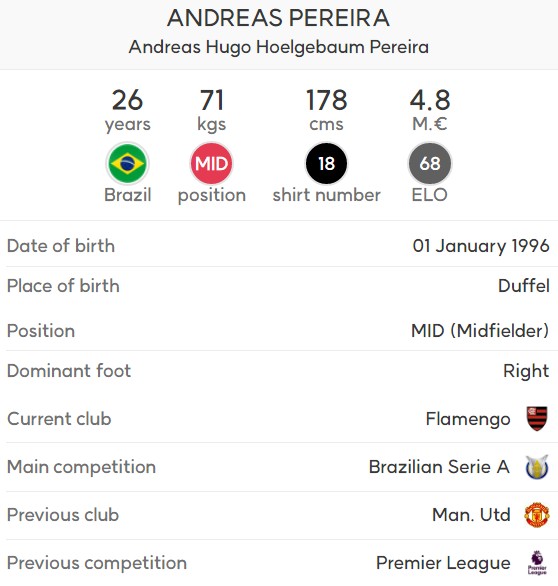Click the grey ELO 68 badge
The image size is (558, 586).
point(430,163)
